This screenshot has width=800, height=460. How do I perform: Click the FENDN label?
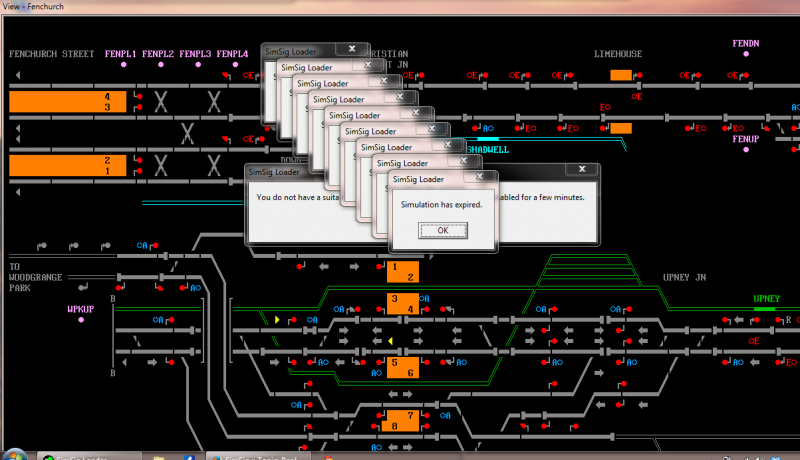(x=746, y=43)
